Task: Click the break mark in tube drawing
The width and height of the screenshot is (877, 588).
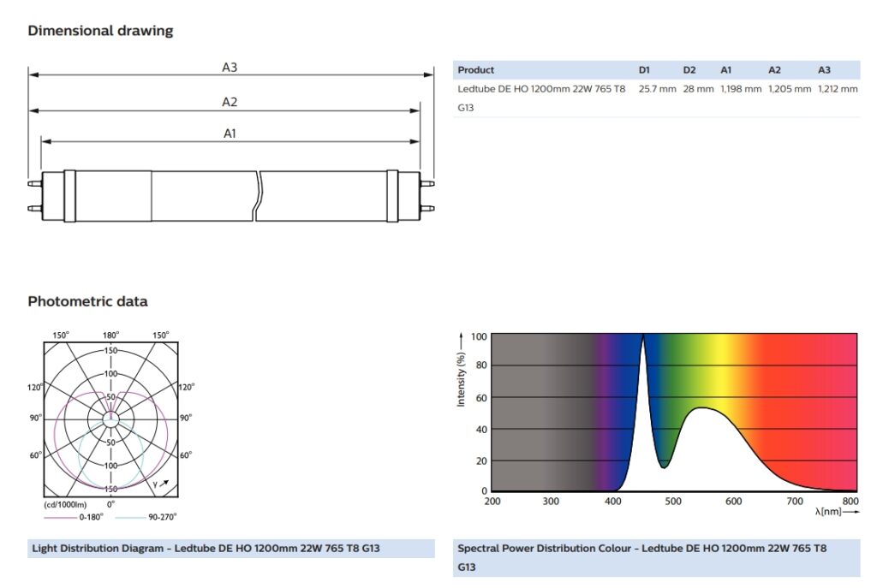Action: [258, 195]
